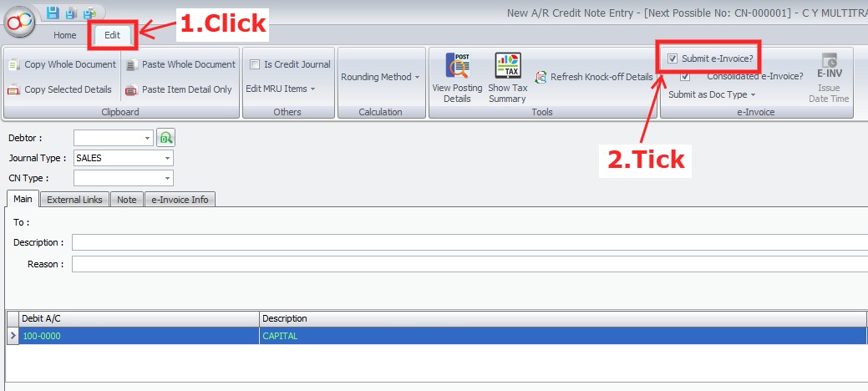The height and width of the screenshot is (391, 868).
Task: Open View Posting Details
Action: [x=457, y=77]
